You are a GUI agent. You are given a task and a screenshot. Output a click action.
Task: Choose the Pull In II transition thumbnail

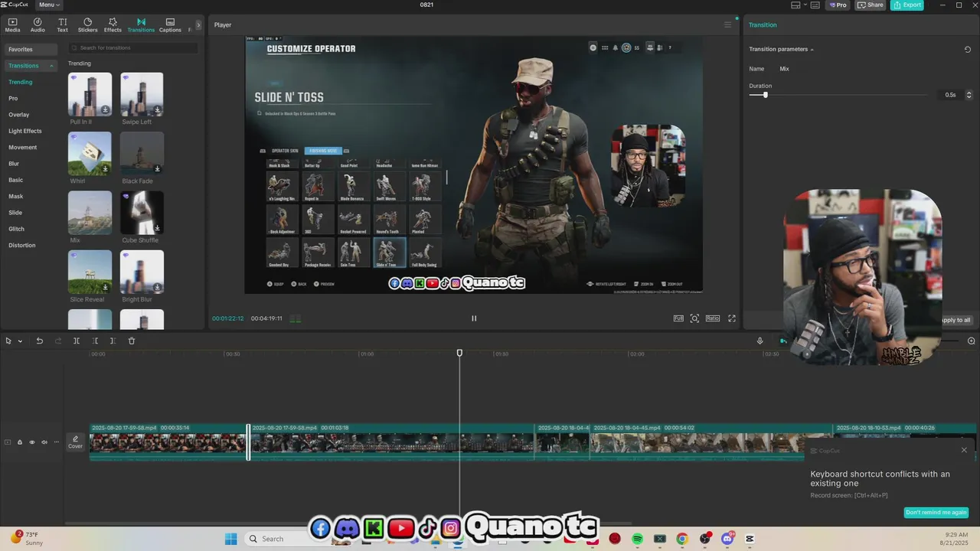[90, 94]
